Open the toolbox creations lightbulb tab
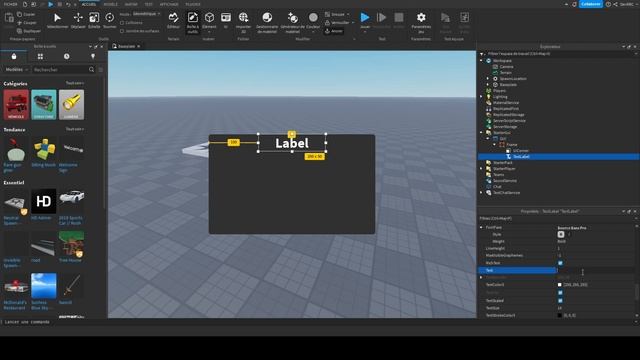This screenshot has height=360, width=640. [93, 56]
